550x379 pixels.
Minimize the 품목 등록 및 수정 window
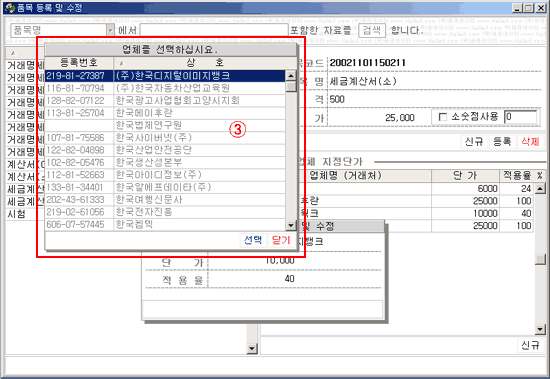coord(517,8)
